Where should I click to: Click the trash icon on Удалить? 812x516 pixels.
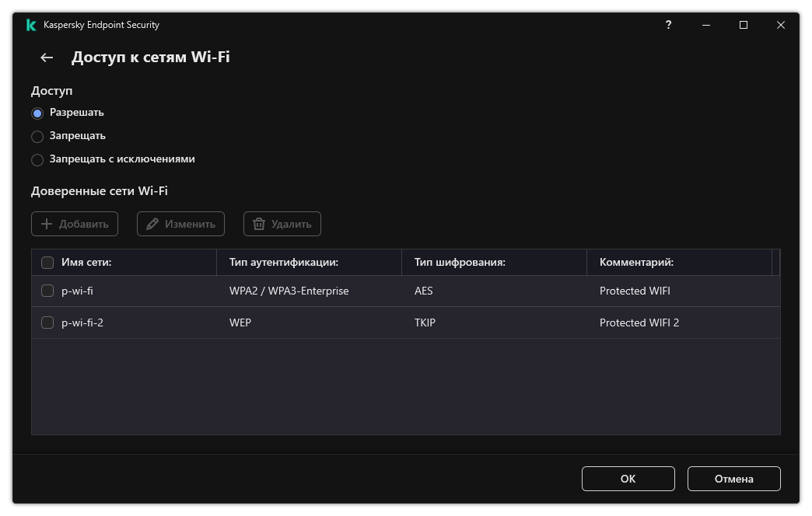[x=259, y=224]
